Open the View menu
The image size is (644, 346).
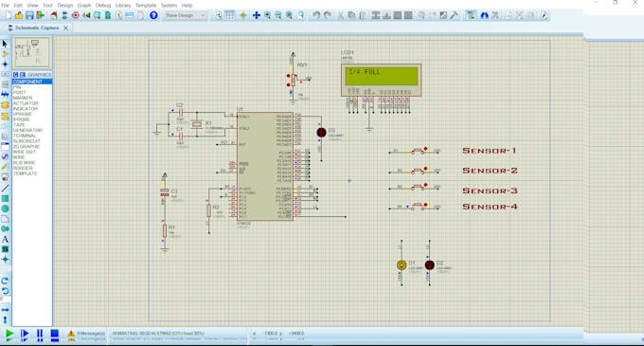[x=32, y=6]
